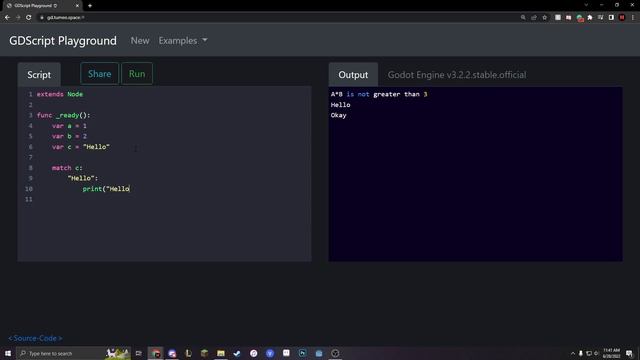Open Task View on the taskbar
Screen dimensions: 640x360
click(x=139, y=353)
